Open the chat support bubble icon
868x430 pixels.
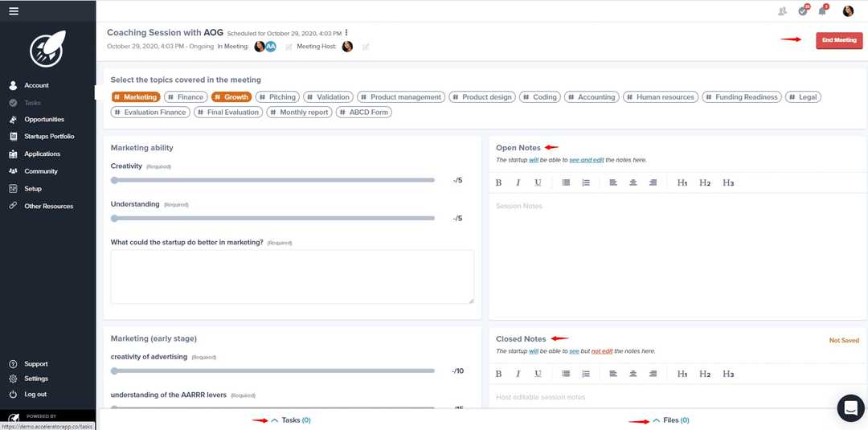851,409
